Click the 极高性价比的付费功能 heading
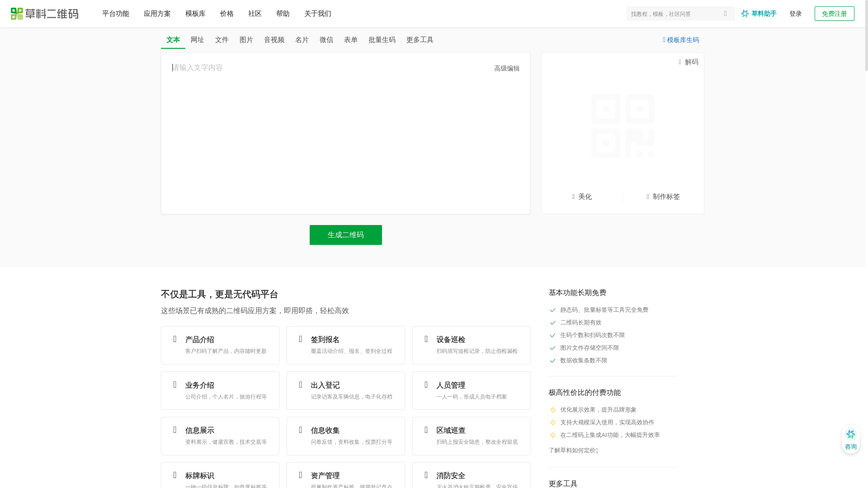The width and height of the screenshot is (868, 488). pyautogui.click(x=585, y=393)
